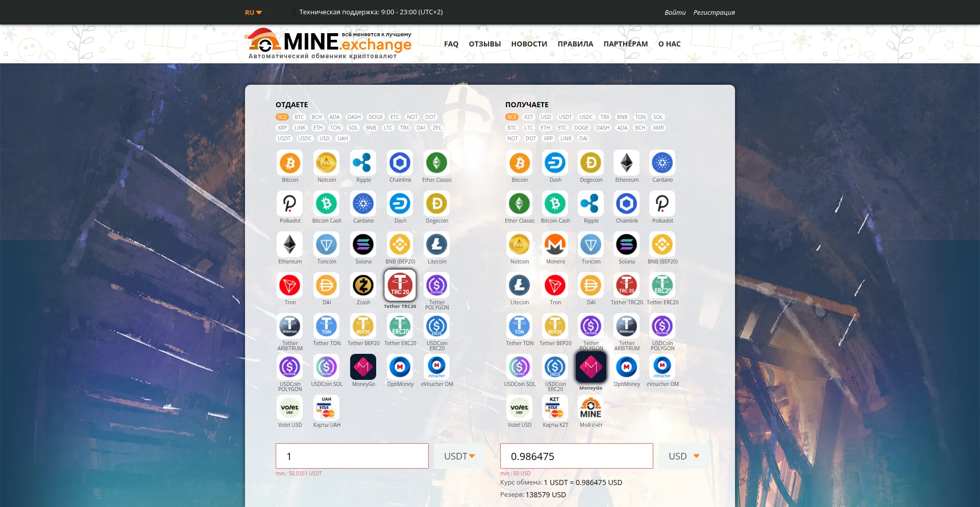
Task: Click the Войти link
Action: [674, 12]
